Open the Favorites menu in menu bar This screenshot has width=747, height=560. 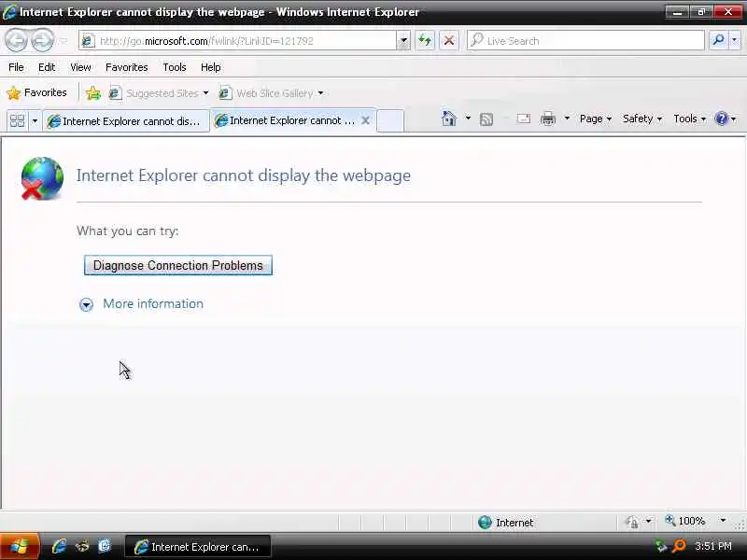(x=127, y=67)
